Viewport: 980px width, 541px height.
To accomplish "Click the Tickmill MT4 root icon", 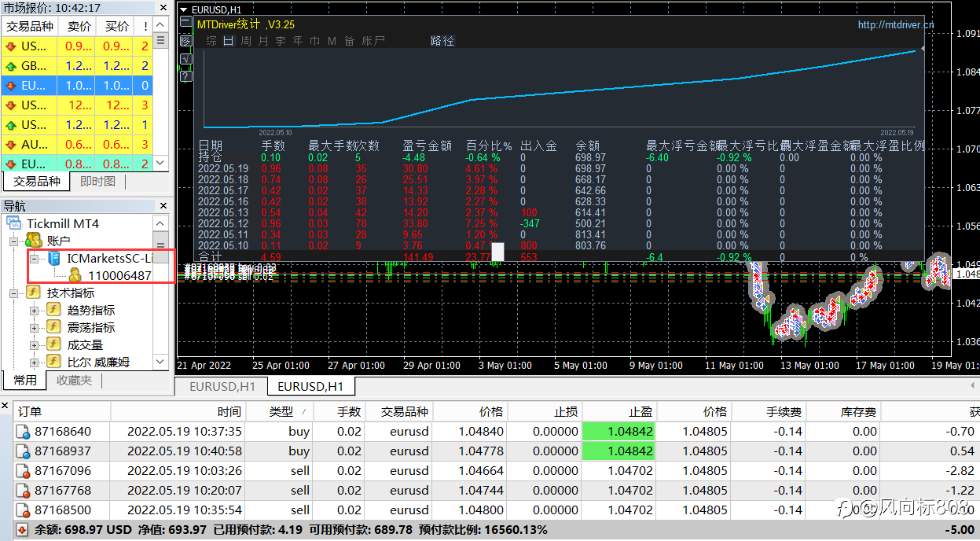I will 15,223.
